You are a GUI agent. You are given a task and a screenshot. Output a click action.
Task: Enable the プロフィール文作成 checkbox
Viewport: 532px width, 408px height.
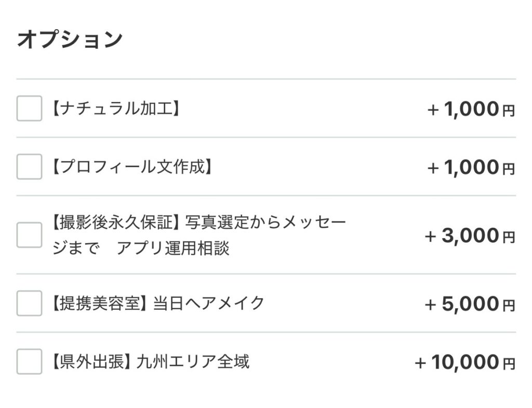[x=29, y=167]
